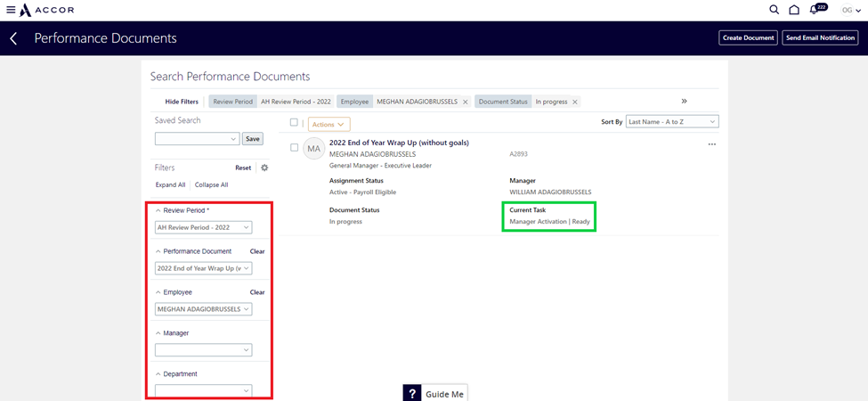This screenshot has height=401, width=868.
Task: Click the MA avatar
Action: click(314, 149)
